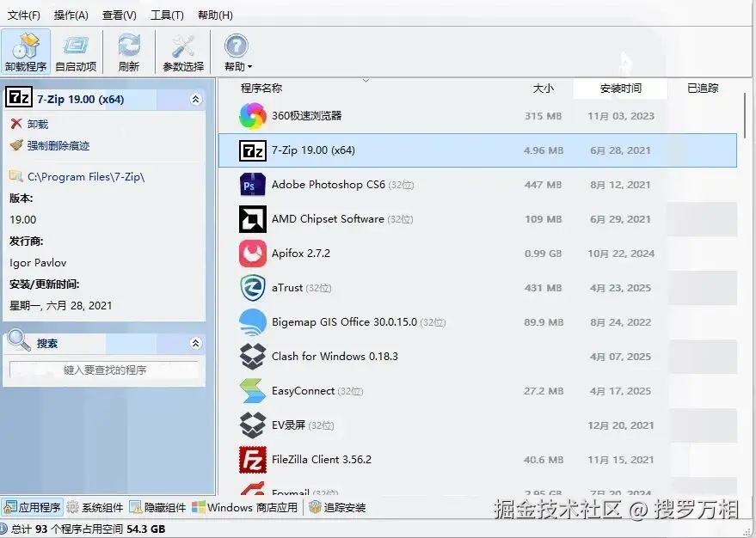Select the Apifox 2.7.2 icon
The image size is (756, 538).
253,254
